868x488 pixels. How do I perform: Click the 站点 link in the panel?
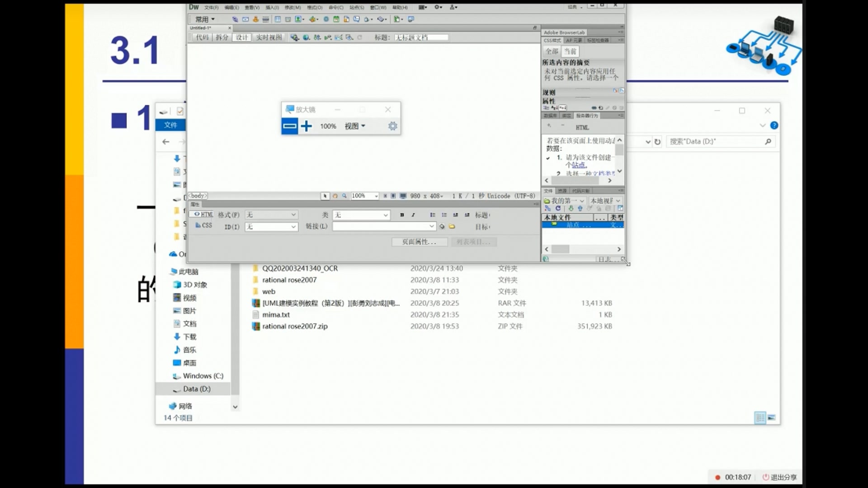(x=579, y=165)
